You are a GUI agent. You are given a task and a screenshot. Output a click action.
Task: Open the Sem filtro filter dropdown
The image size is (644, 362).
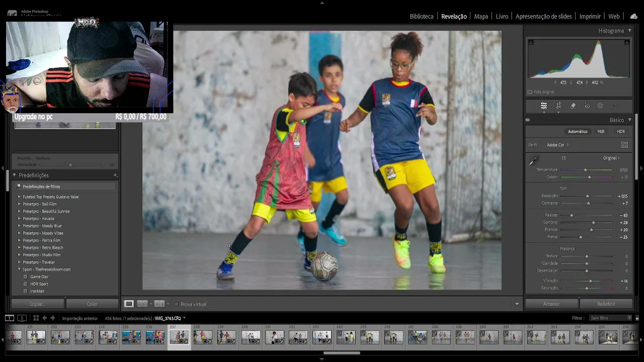pos(611,318)
